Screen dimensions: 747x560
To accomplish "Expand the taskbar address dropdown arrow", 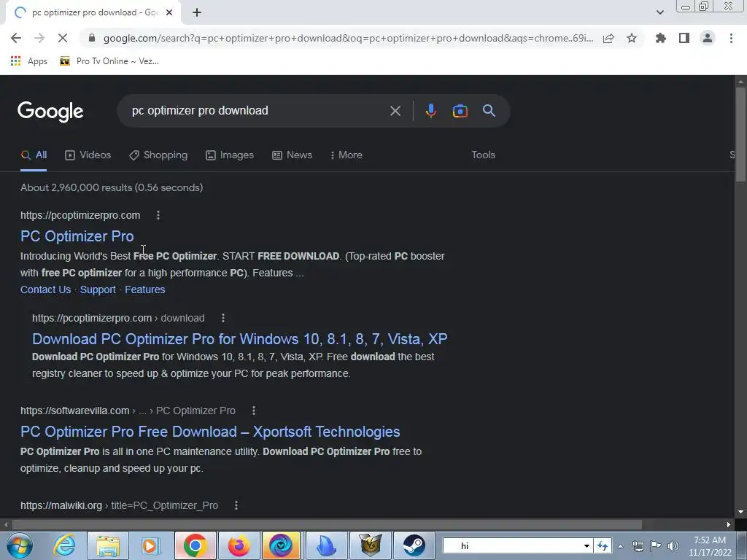I will click(x=587, y=546).
